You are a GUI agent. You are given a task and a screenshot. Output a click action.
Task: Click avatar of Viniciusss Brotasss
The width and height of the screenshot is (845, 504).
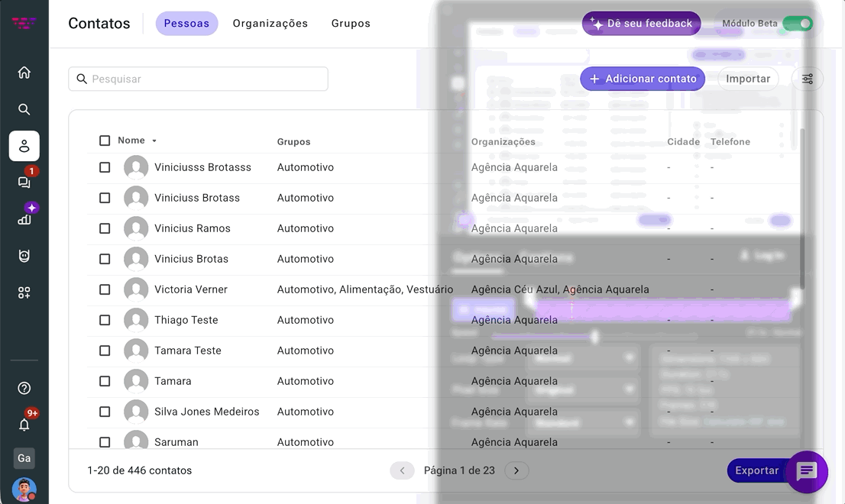tap(136, 167)
